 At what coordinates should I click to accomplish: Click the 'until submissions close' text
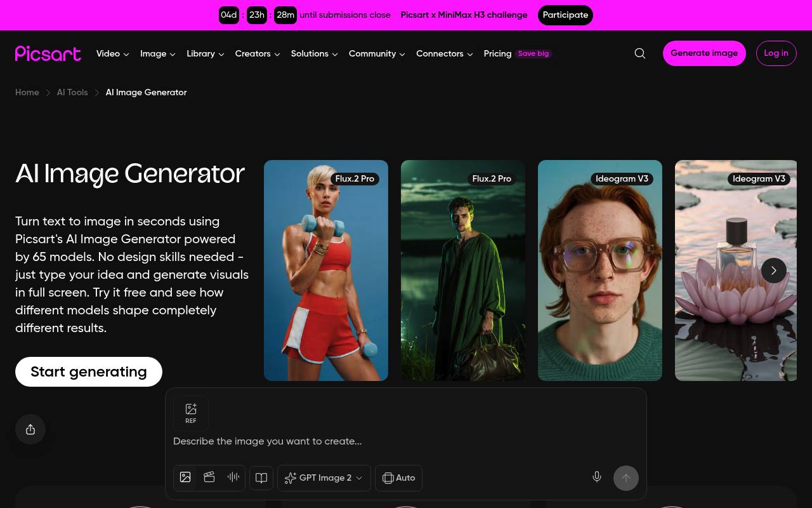click(x=345, y=15)
